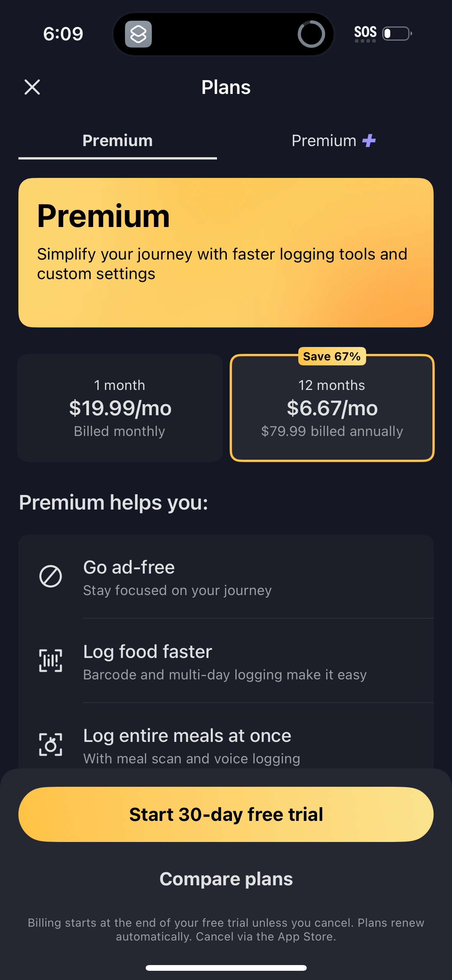Tap the loading spinner in Dynamic Island
This screenshot has width=452, height=980.
[x=311, y=34]
